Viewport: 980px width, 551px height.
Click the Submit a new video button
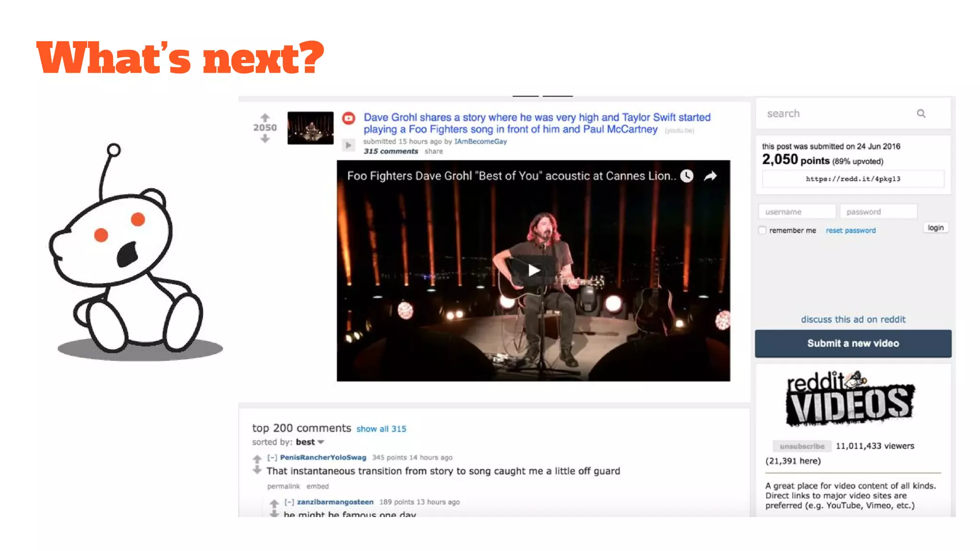853,343
